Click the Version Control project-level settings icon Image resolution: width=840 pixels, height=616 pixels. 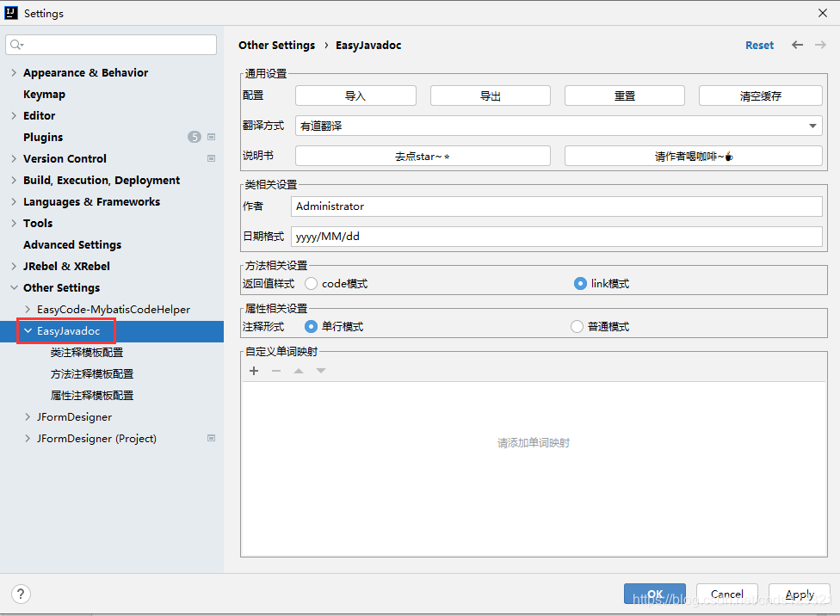coord(211,158)
